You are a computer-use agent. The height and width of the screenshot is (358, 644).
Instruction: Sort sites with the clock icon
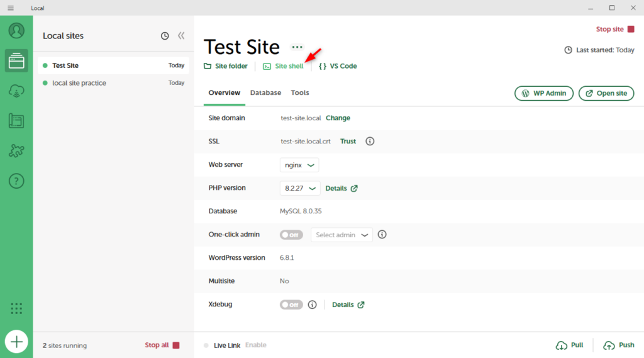[x=165, y=36]
